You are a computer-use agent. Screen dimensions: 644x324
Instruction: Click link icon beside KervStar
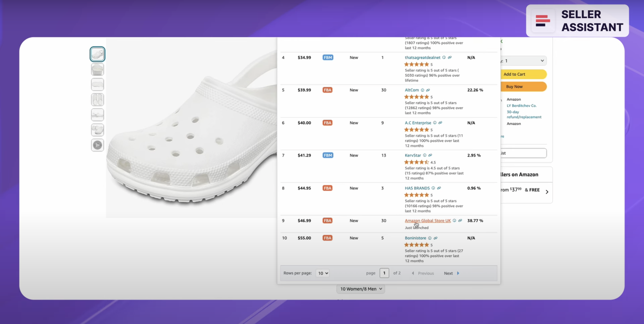pyautogui.click(x=430, y=155)
